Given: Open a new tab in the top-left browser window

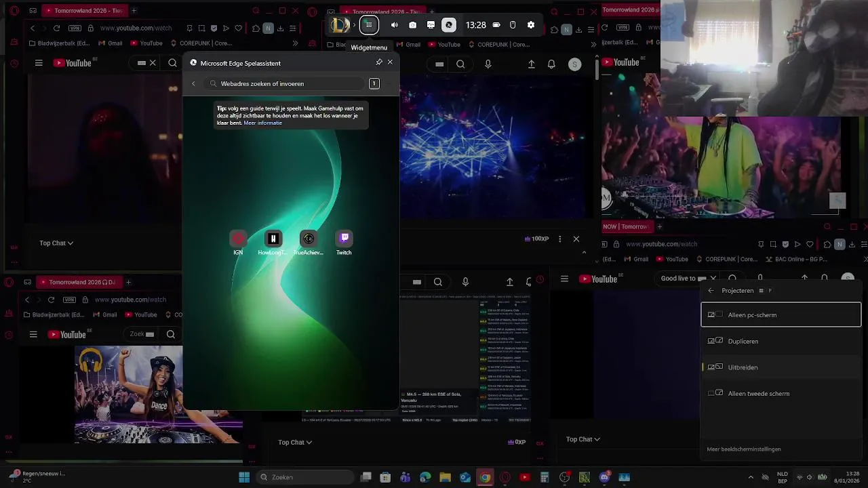Looking at the screenshot, I should coord(134,11).
